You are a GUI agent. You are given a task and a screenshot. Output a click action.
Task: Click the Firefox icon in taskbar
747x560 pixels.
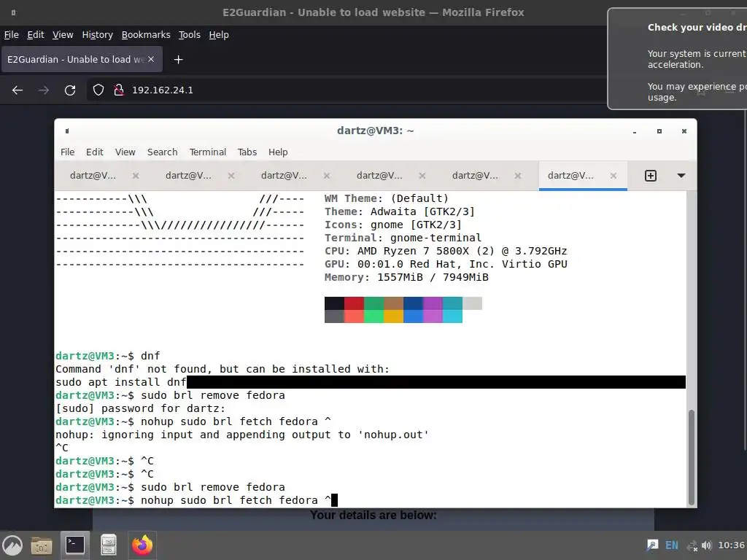pos(142,545)
